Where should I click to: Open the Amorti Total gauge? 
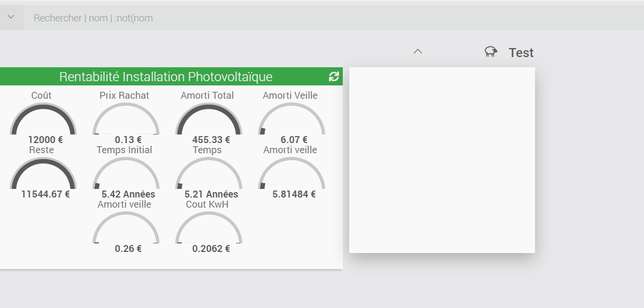209,119
